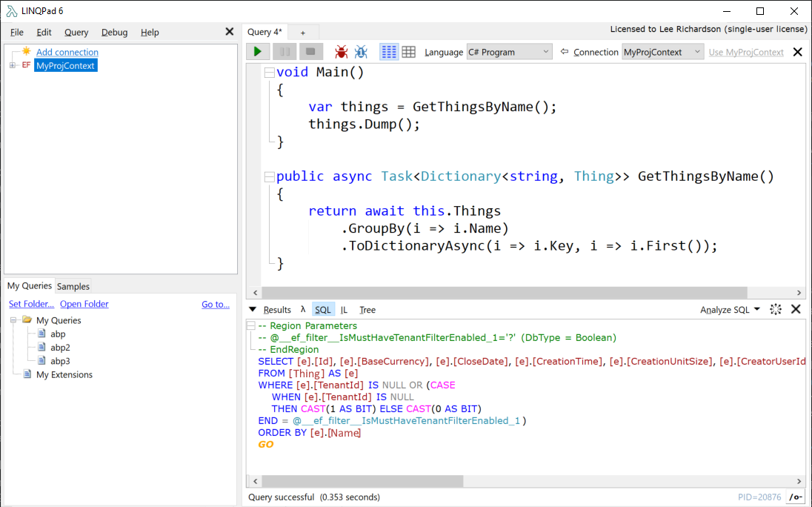This screenshot has height=507, width=812.
Task: Open the Connection dropdown
Action: (662, 52)
